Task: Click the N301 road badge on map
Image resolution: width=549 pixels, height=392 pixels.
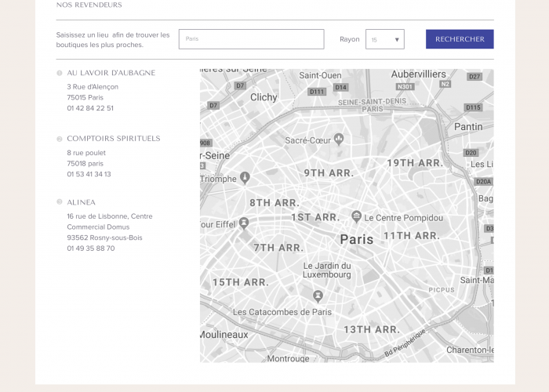Action: coord(405,86)
